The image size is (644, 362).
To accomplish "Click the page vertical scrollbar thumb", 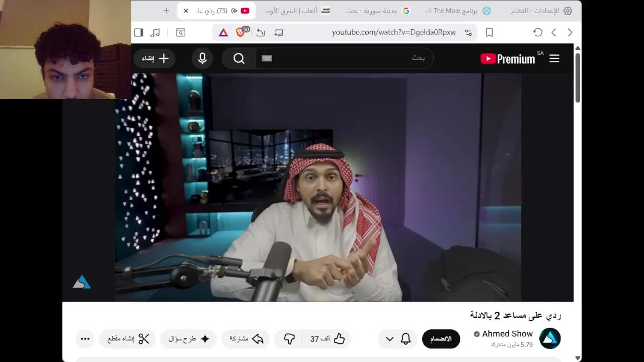I will pos(578,78).
